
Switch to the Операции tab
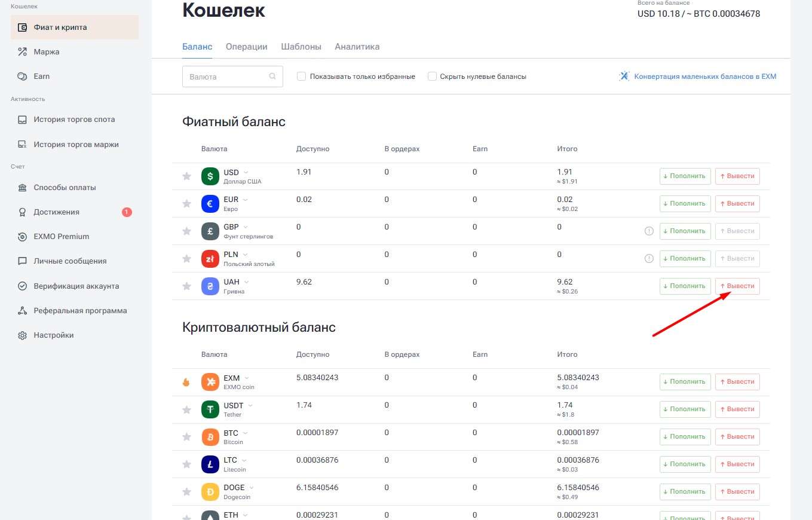point(246,47)
